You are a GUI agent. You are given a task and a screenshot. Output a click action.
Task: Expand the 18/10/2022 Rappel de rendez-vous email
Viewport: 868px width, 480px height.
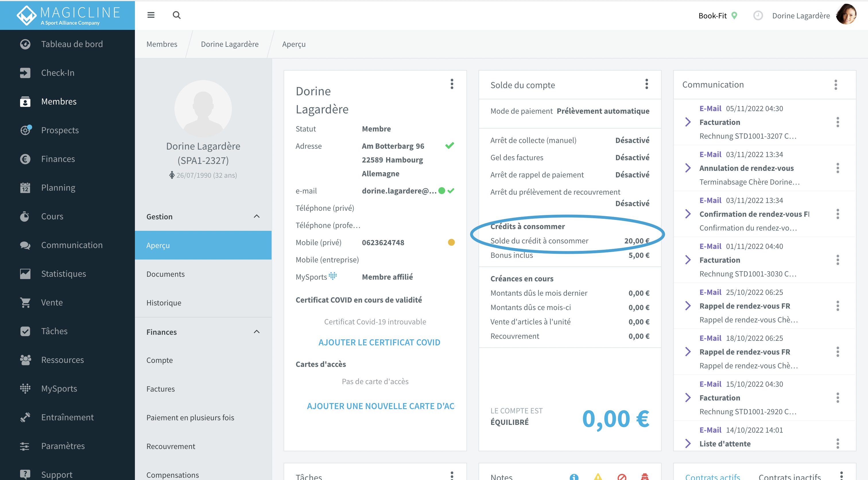tap(688, 352)
